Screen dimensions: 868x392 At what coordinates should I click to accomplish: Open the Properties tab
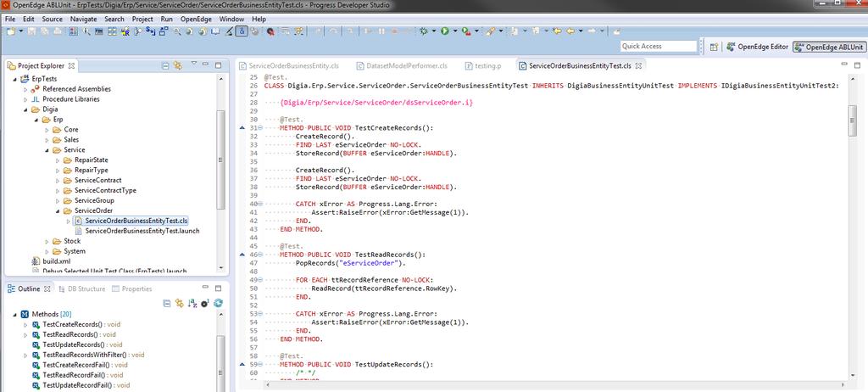[131, 288]
